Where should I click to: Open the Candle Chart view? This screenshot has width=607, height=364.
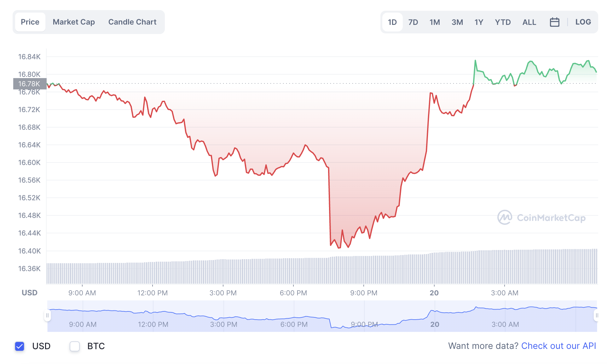pyautogui.click(x=132, y=22)
